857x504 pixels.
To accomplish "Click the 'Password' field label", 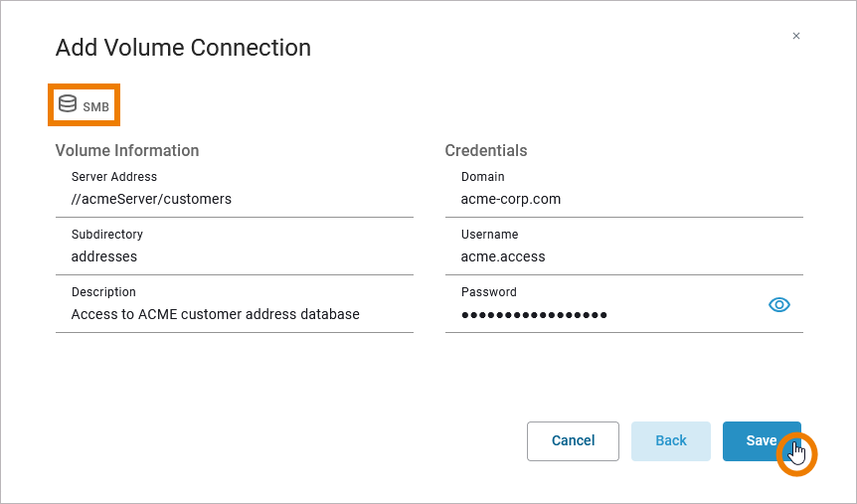I will coord(489,292).
